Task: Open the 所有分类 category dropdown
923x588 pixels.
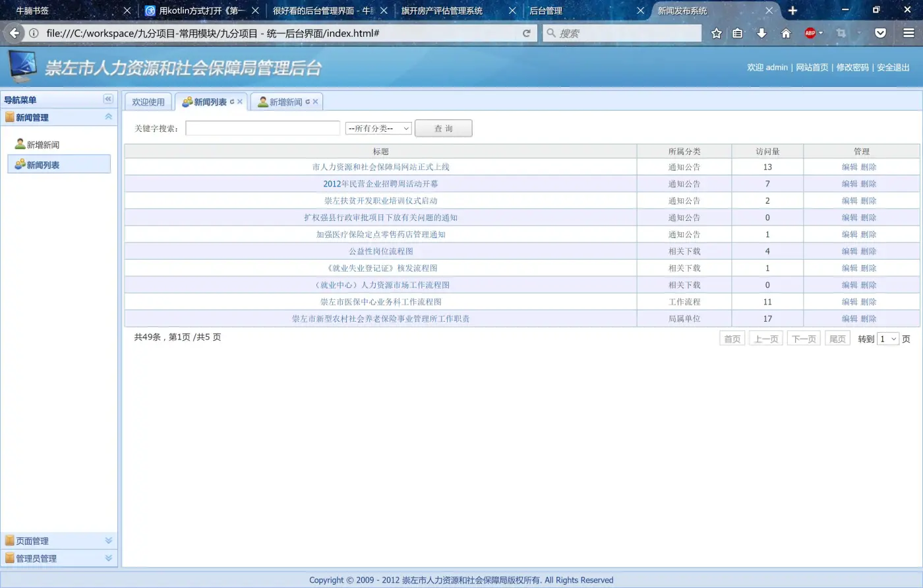Action: pyautogui.click(x=378, y=129)
